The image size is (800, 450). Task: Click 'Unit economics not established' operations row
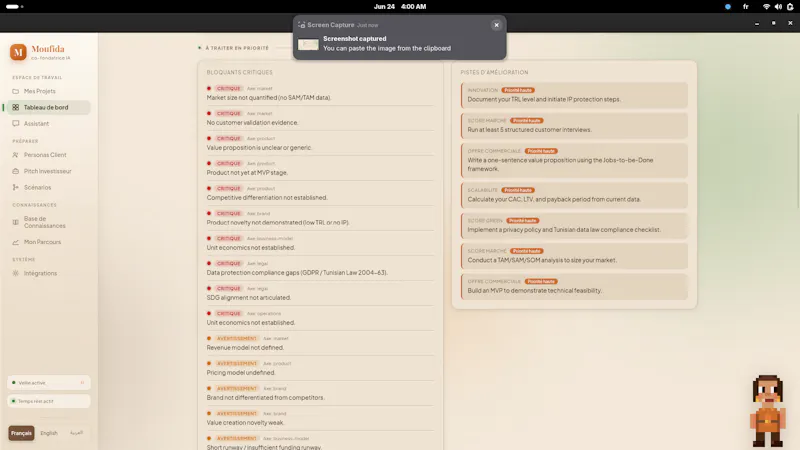320,318
